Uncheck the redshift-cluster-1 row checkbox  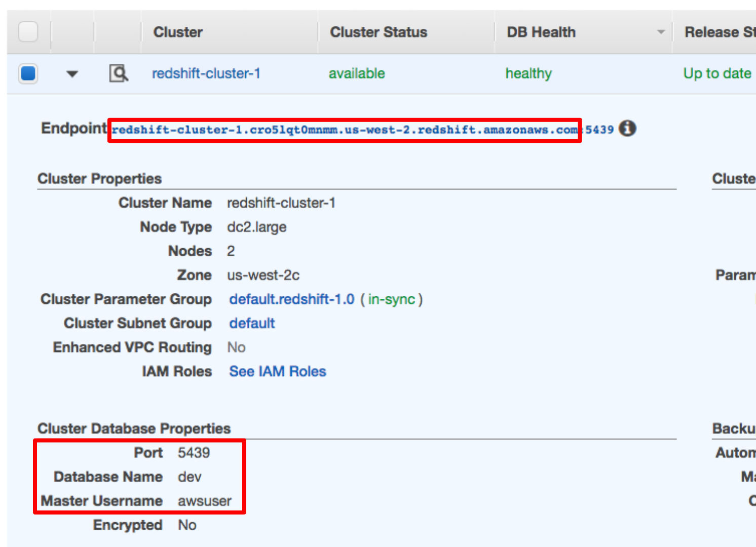pos(28,73)
